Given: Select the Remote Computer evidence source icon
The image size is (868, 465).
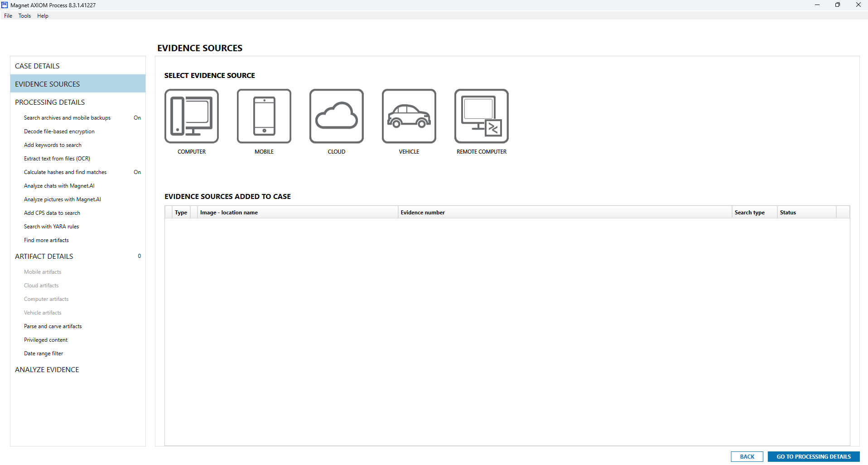Looking at the screenshot, I should click(x=482, y=116).
